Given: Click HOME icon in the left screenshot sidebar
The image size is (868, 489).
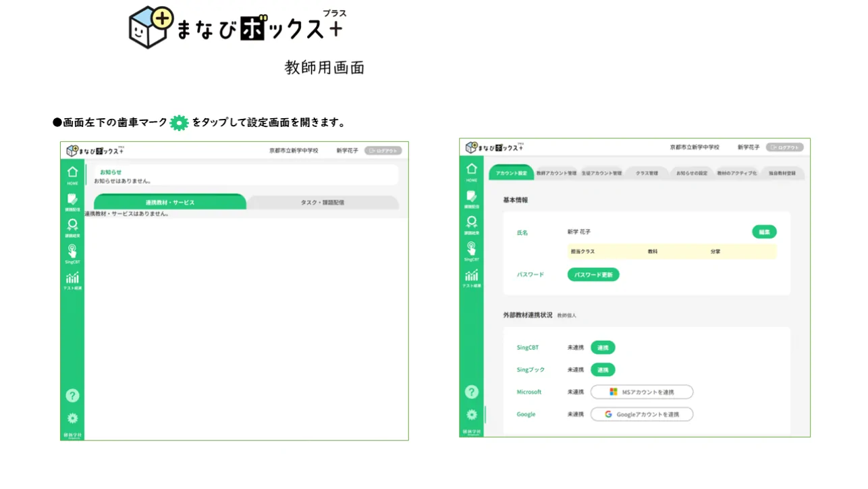Looking at the screenshot, I should [72, 174].
